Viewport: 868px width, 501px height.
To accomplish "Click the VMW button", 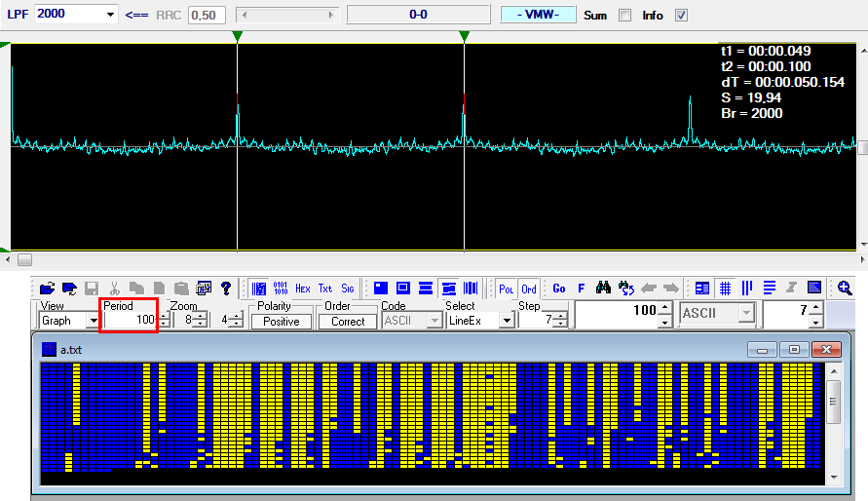I will [x=538, y=15].
